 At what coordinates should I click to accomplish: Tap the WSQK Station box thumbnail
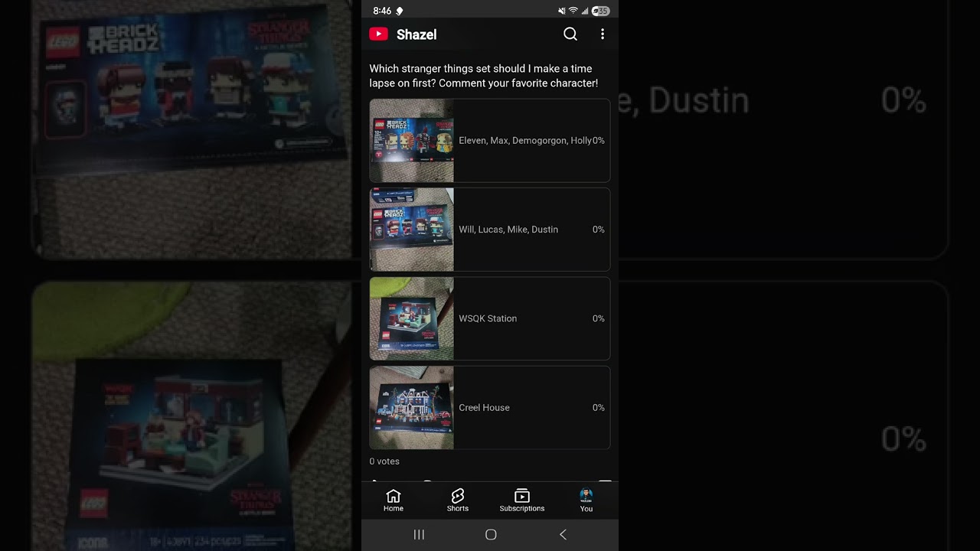(x=412, y=318)
